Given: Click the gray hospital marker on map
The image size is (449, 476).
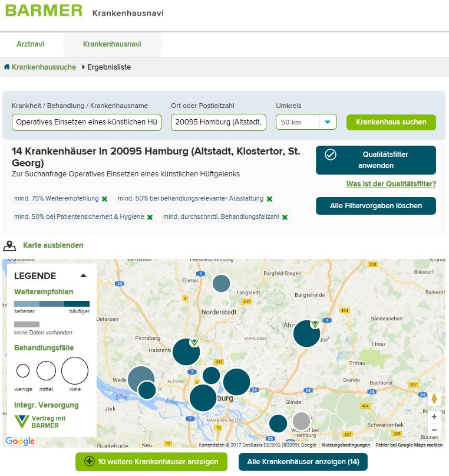Looking at the screenshot, I should [x=301, y=421].
